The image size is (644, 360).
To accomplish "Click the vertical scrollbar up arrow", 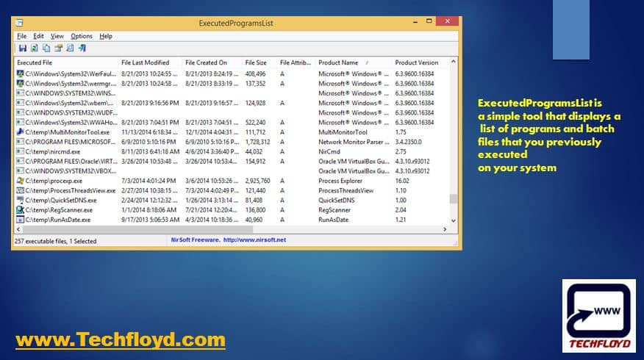I will (x=454, y=62).
